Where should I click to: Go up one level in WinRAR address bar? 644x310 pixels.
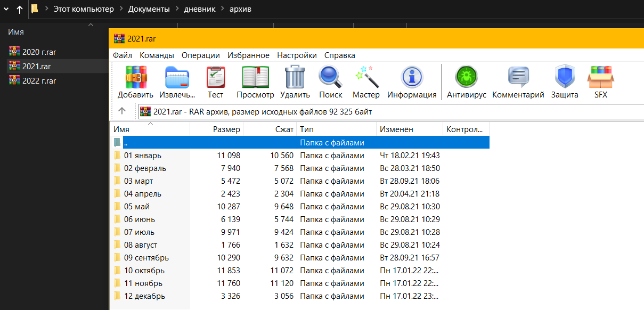122,111
